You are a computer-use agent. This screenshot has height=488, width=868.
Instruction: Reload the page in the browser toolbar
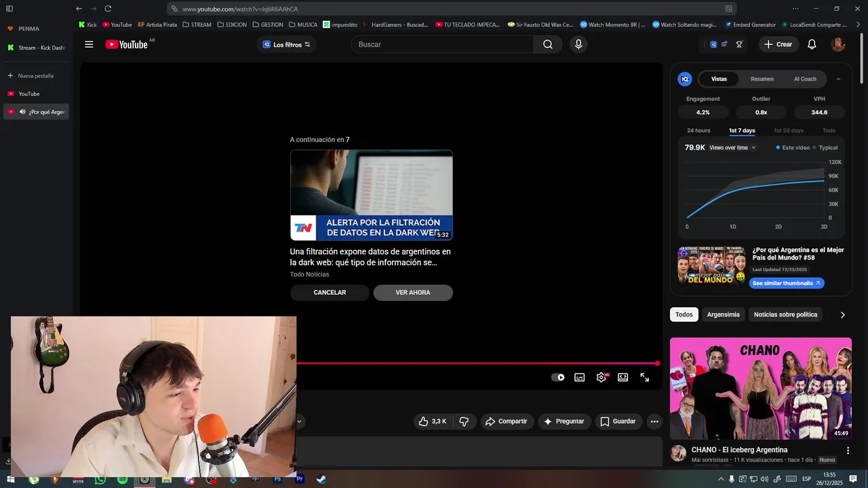108,9
